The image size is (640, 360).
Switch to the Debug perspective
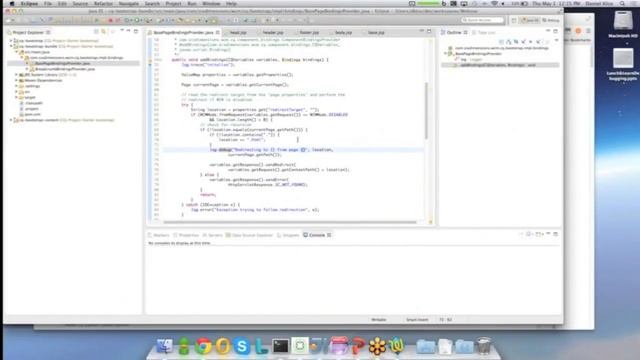point(551,20)
